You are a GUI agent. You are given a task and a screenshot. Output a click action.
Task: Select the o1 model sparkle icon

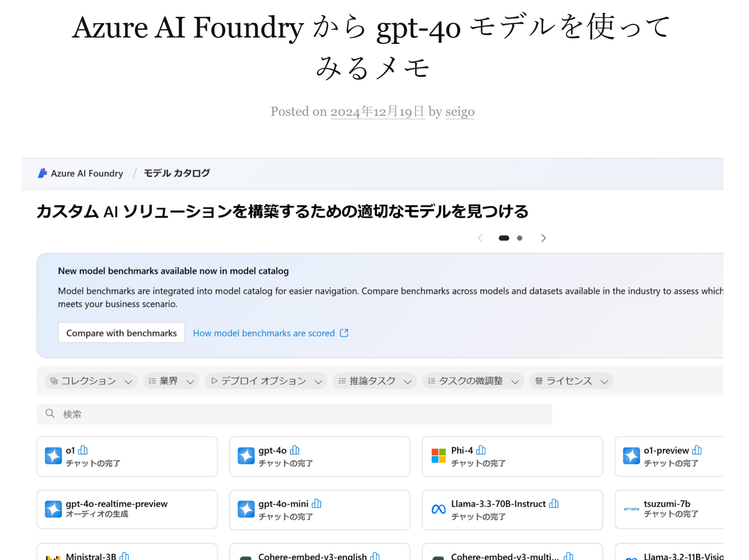(54, 456)
